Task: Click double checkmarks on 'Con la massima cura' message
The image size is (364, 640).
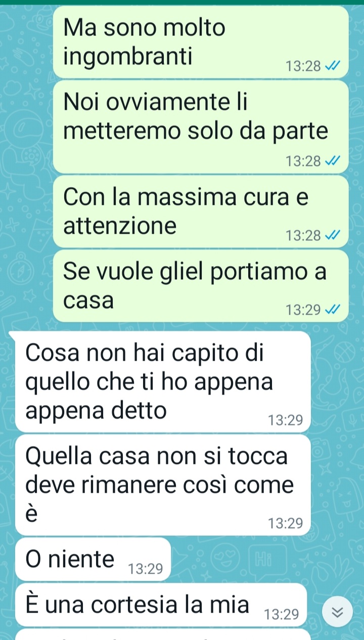Action: coord(333,235)
